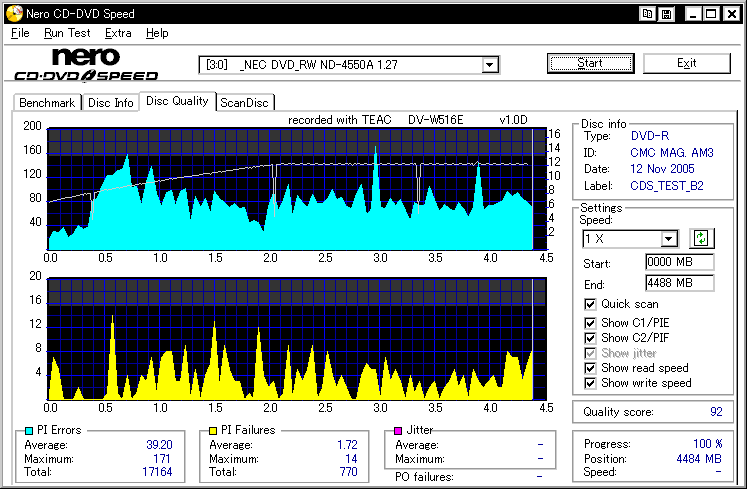
Task: Click the Nero disc icon in title bar
Action: coord(14,13)
